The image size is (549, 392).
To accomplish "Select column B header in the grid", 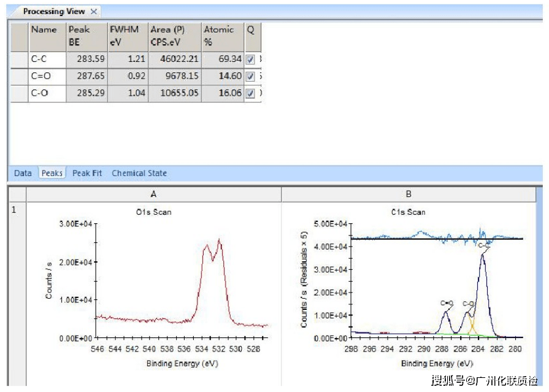I will click(409, 194).
